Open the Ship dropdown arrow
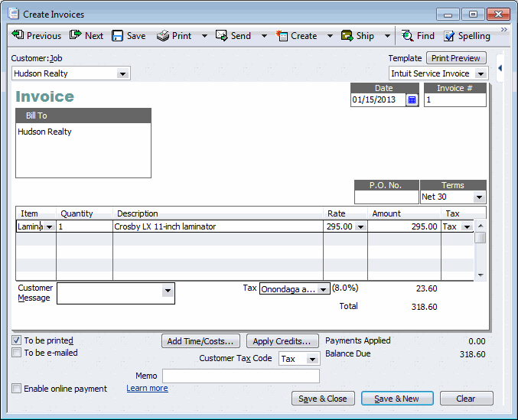Image resolution: width=518 pixels, height=420 pixels. coord(387,36)
